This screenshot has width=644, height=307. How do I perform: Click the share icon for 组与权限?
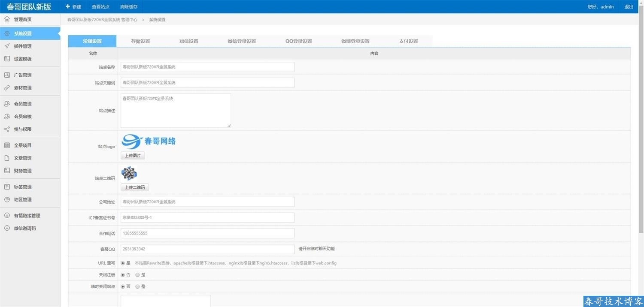click(x=7, y=129)
